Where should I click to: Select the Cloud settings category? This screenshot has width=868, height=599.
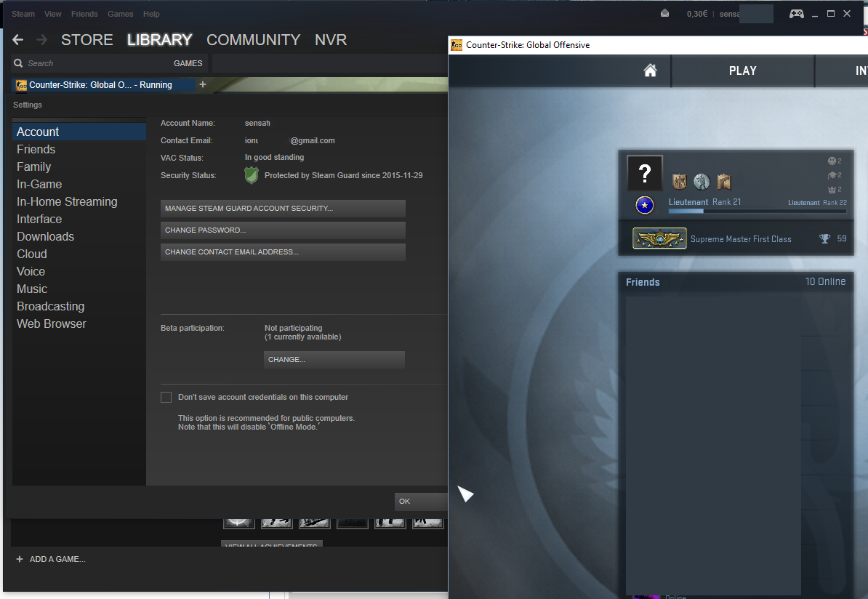click(79, 254)
